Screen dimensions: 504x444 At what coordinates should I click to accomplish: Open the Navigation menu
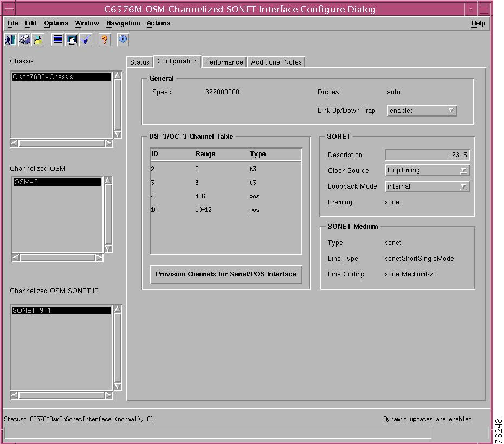123,23
